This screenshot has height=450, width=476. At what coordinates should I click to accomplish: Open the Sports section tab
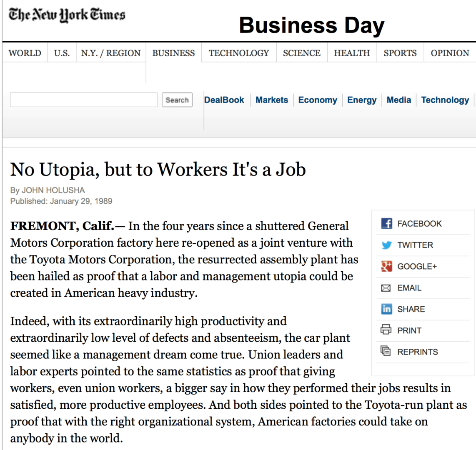(x=400, y=53)
